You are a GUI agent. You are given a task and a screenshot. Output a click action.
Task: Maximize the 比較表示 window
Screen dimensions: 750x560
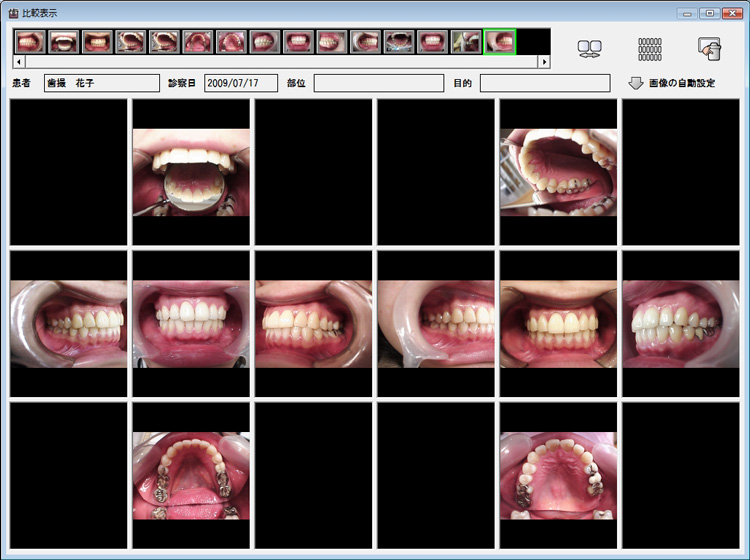[x=709, y=13]
